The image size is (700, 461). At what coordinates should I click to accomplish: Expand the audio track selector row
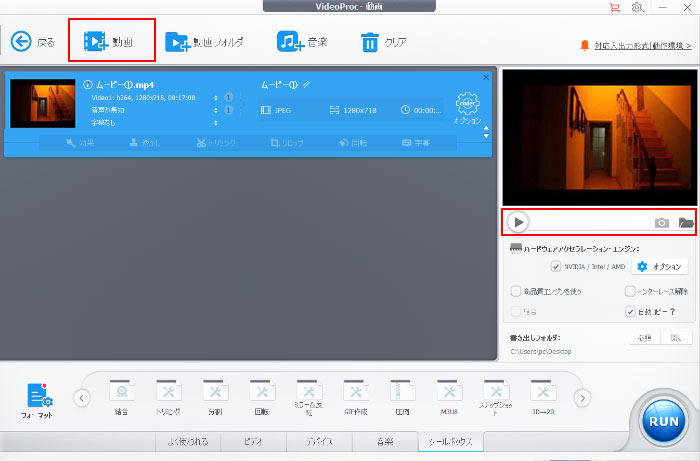(216, 110)
